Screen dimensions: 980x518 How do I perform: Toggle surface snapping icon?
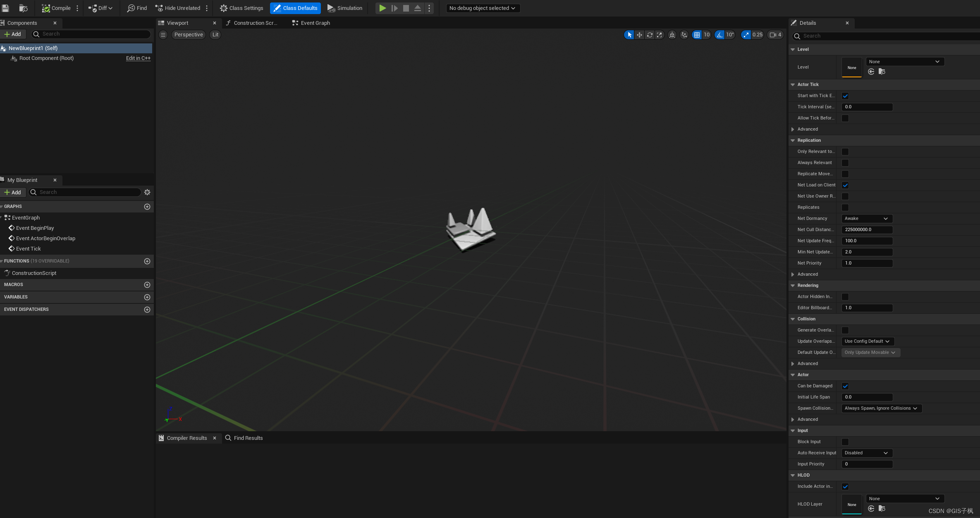click(684, 35)
